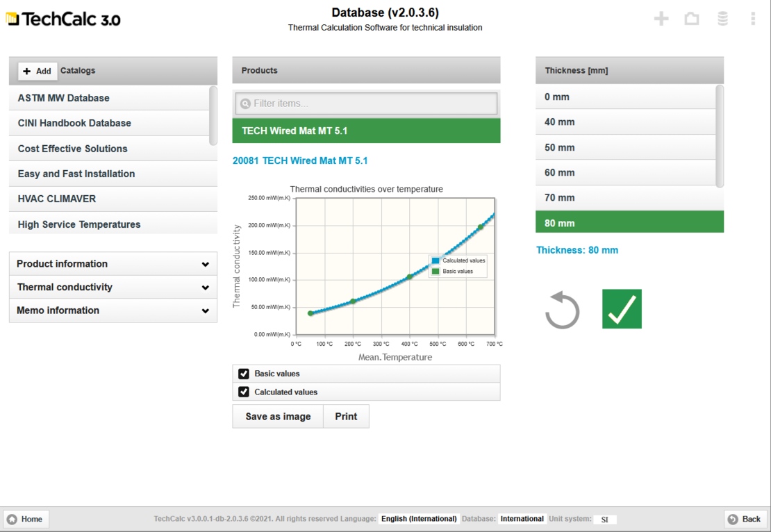Open the database stack icon in header

pos(722,19)
